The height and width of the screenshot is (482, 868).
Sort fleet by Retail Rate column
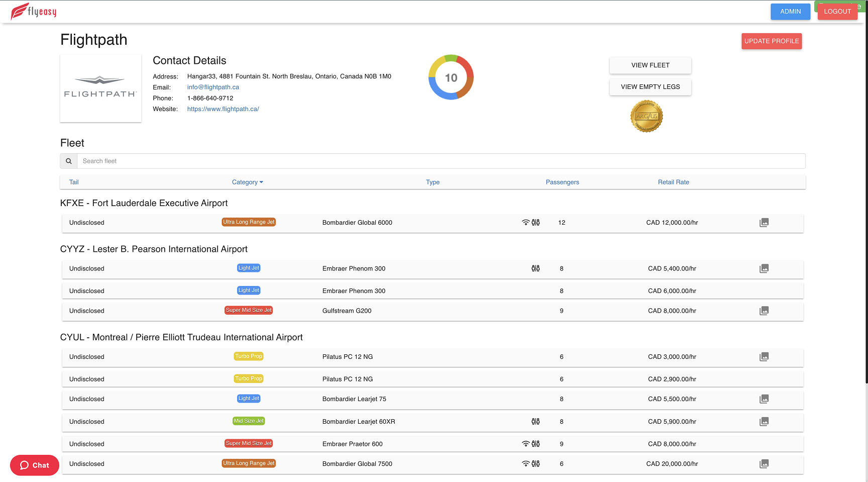click(673, 182)
